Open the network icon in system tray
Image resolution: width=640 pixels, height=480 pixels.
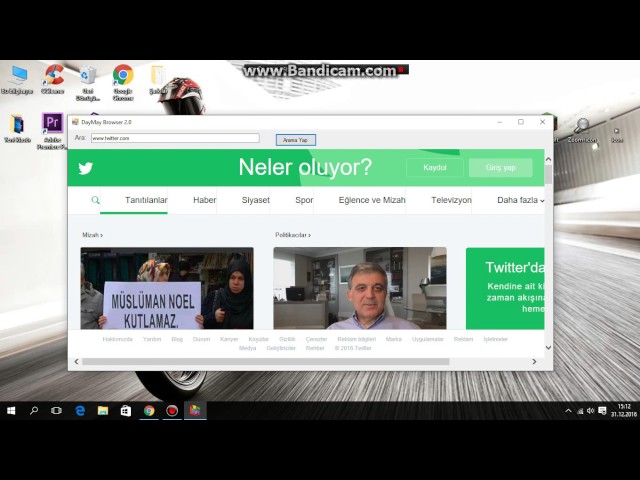click(x=580, y=411)
